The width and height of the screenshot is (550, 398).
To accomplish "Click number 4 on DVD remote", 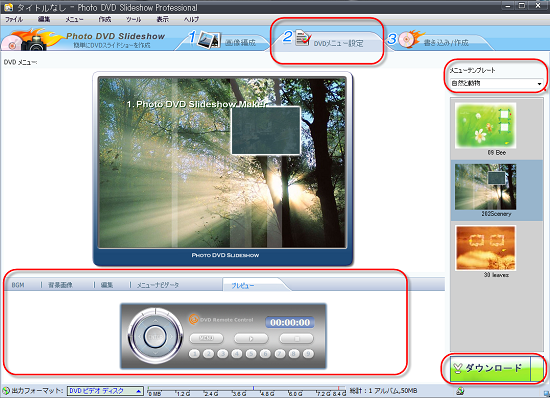I will (237, 354).
